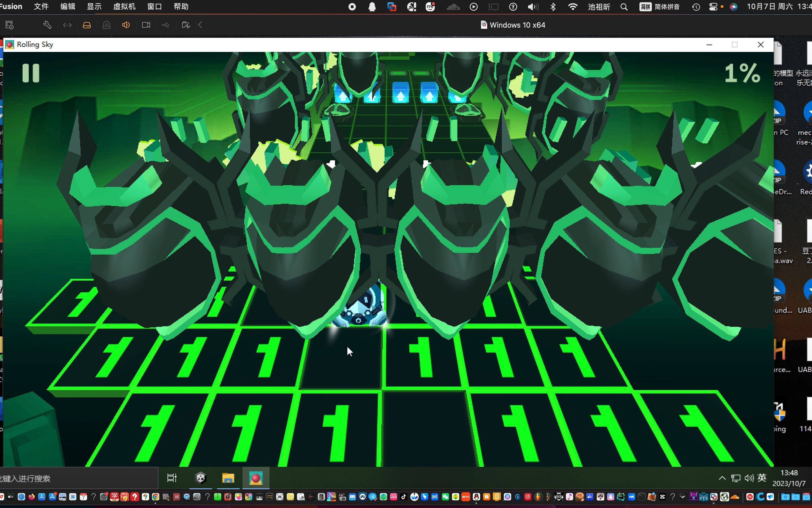Toggle the camera device icon
This screenshot has width=812, height=508.
click(146, 25)
